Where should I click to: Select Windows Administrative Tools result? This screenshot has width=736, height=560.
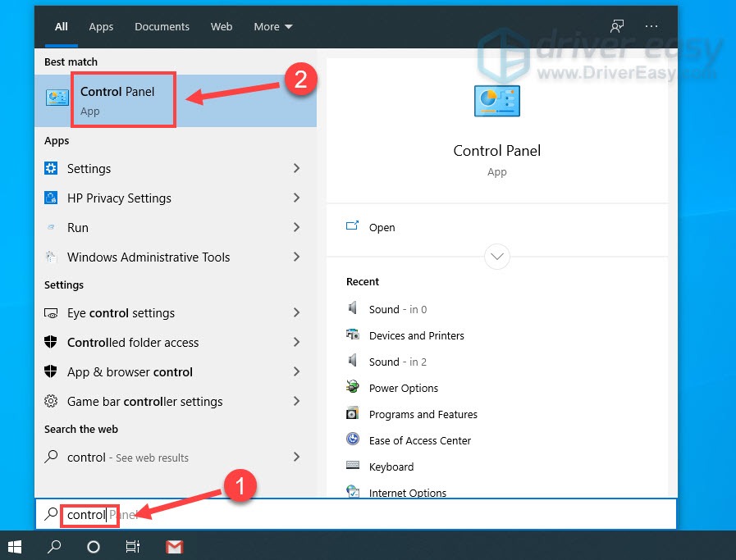(149, 257)
